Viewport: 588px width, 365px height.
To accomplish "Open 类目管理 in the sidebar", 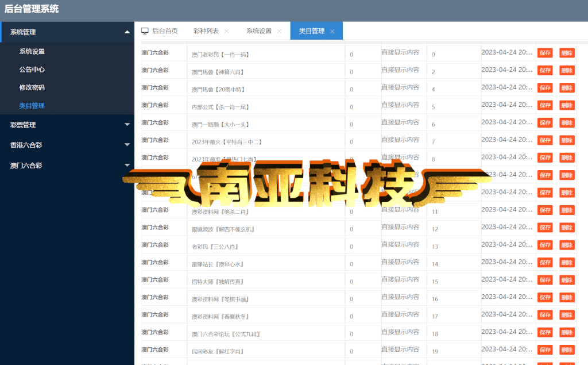I will (32, 106).
